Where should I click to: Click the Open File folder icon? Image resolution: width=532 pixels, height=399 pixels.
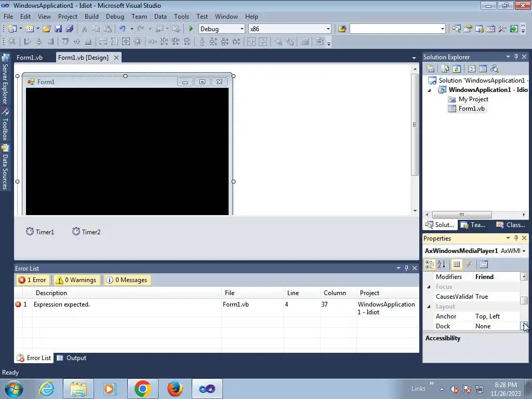[47, 29]
